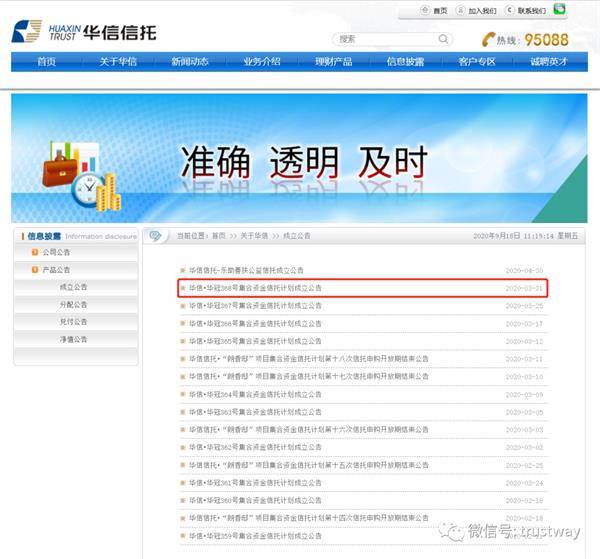Click the tag icon before breadcrumb
Viewport: 600px width, 559px height.
155,236
